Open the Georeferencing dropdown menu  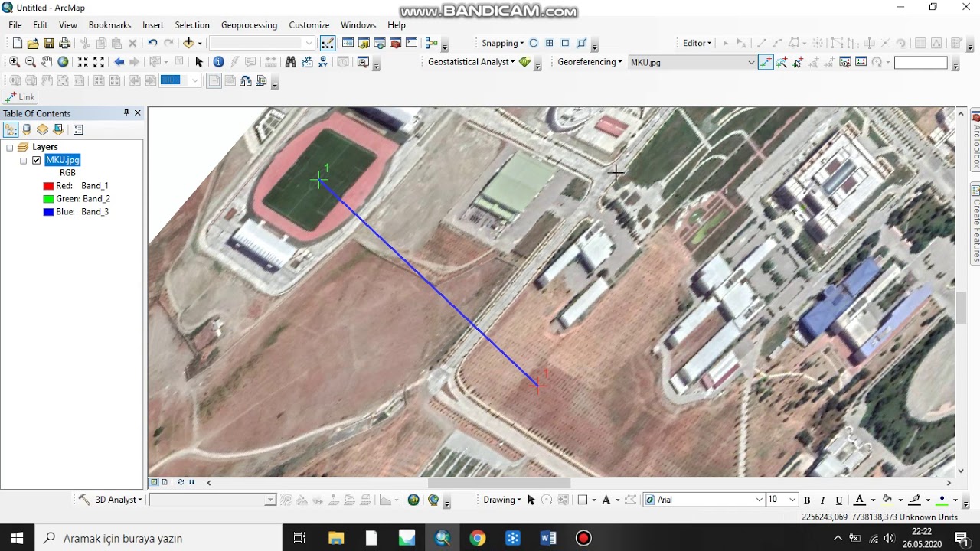[x=590, y=62]
